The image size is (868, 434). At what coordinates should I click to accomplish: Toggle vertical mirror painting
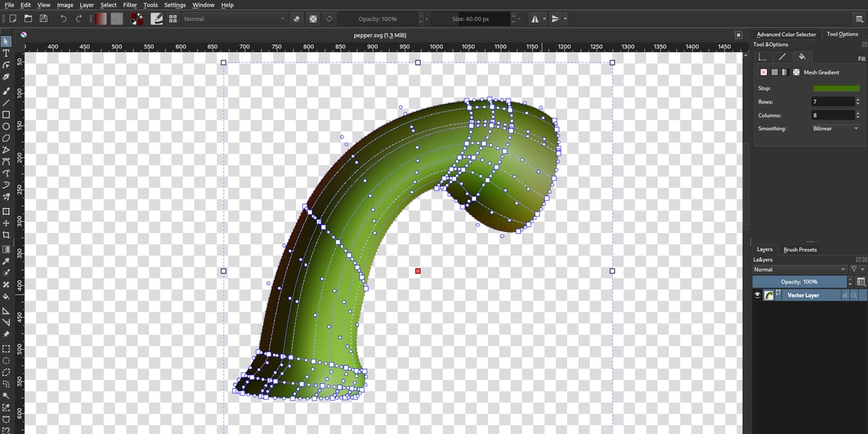554,19
